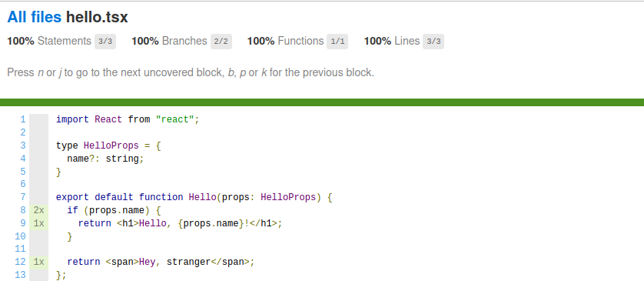Screen dimensions: 644x281
Task: Select line number 12 link
Action: [20, 262]
